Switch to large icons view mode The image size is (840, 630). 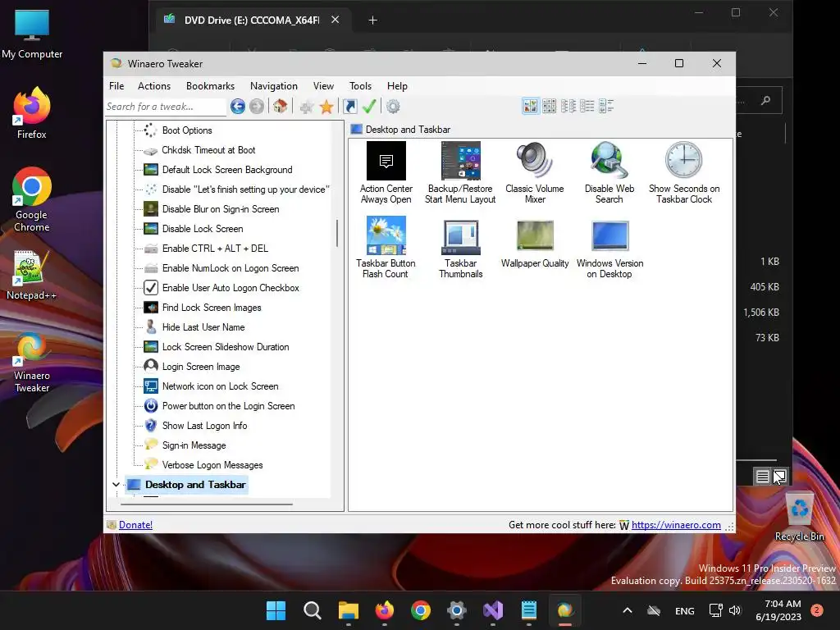531,106
